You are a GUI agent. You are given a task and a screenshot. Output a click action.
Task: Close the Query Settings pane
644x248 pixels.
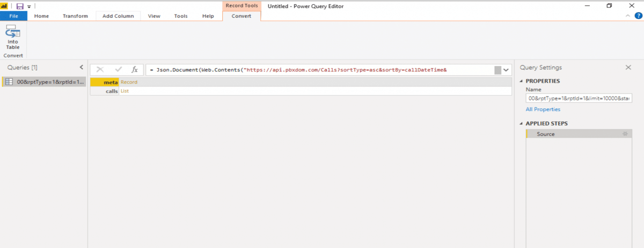coord(628,68)
